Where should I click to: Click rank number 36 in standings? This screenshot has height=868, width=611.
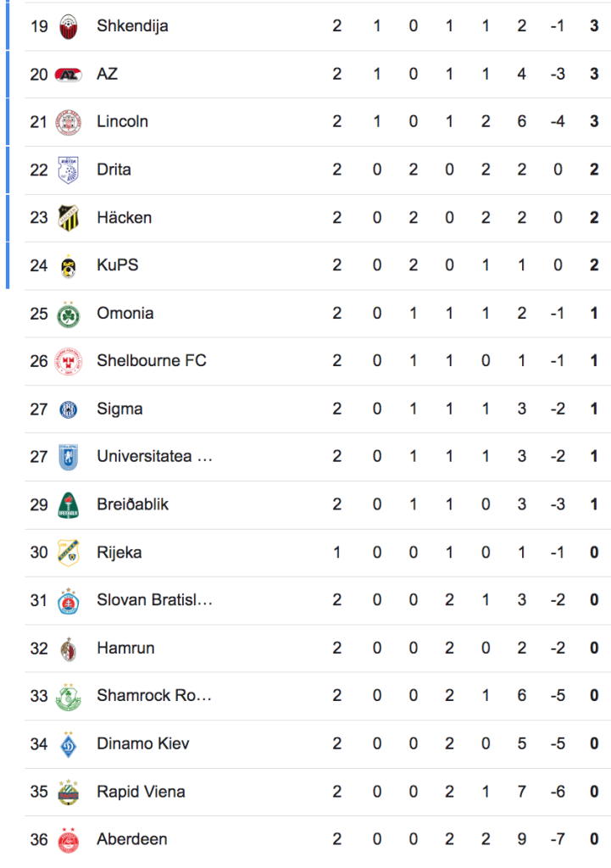pyautogui.click(x=39, y=840)
